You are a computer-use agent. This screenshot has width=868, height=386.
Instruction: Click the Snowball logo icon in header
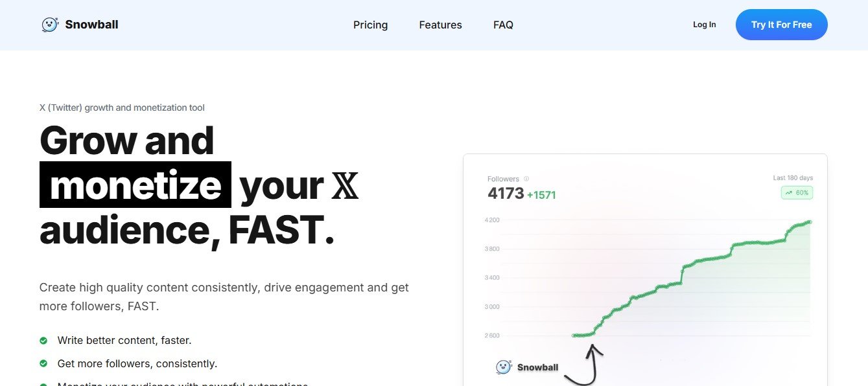pos(50,25)
